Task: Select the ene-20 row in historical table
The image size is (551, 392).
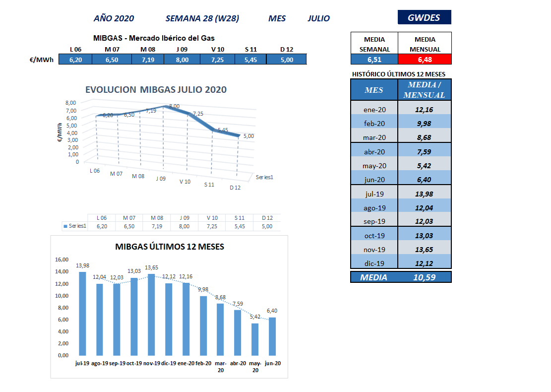Action: click(x=374, y=109)
